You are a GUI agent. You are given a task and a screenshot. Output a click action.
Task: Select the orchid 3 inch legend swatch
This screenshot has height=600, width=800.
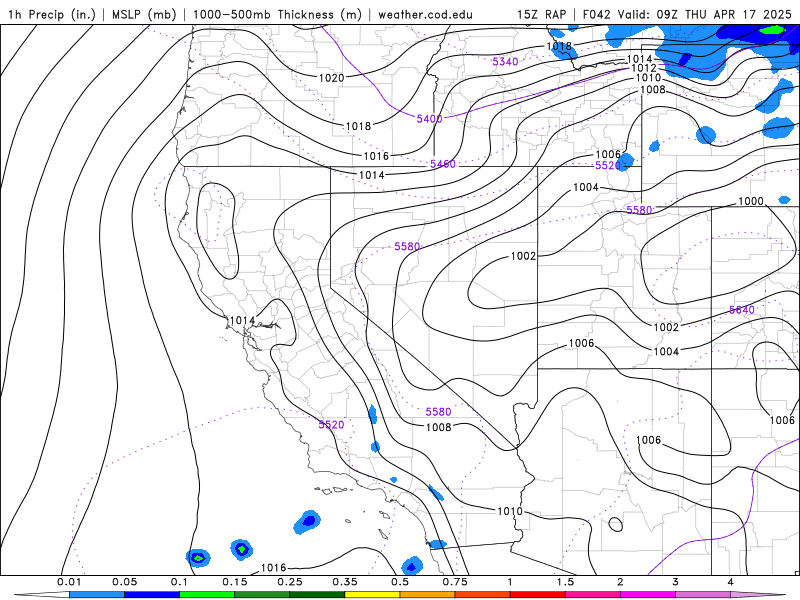pyautogui.click(x=703, y=595)
